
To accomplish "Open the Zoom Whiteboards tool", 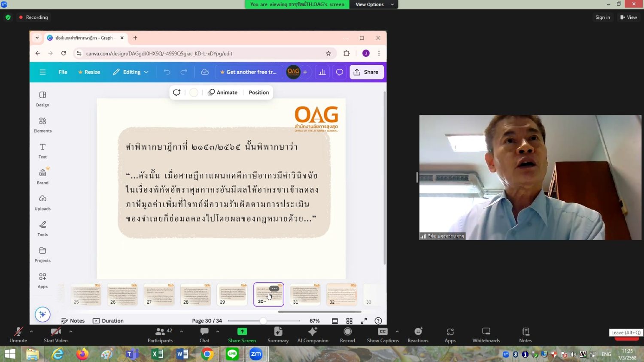I will click(x=486, y=335).
